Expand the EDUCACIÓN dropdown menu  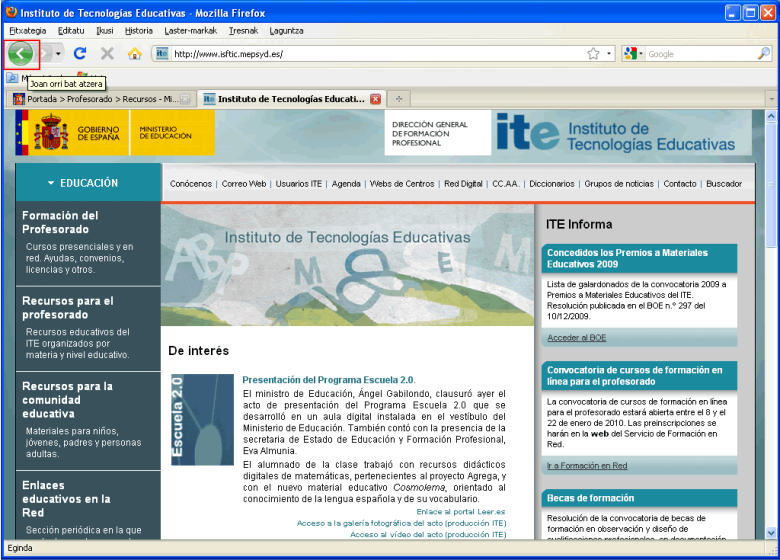pos(88,183)
